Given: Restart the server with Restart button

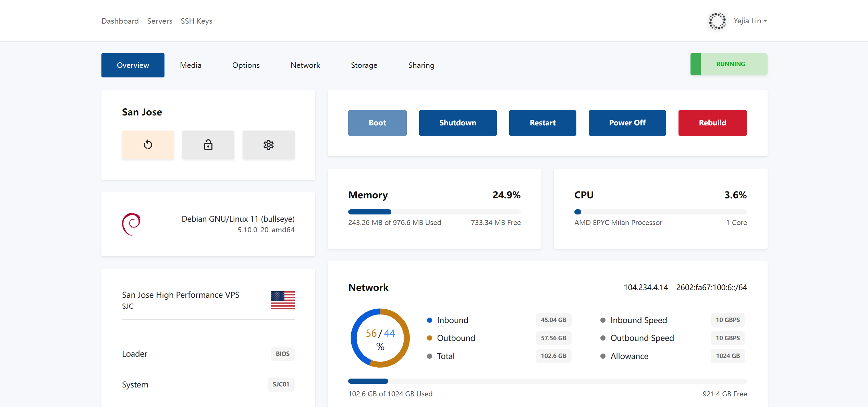Looking at the screenshot, I should point(542,123).
